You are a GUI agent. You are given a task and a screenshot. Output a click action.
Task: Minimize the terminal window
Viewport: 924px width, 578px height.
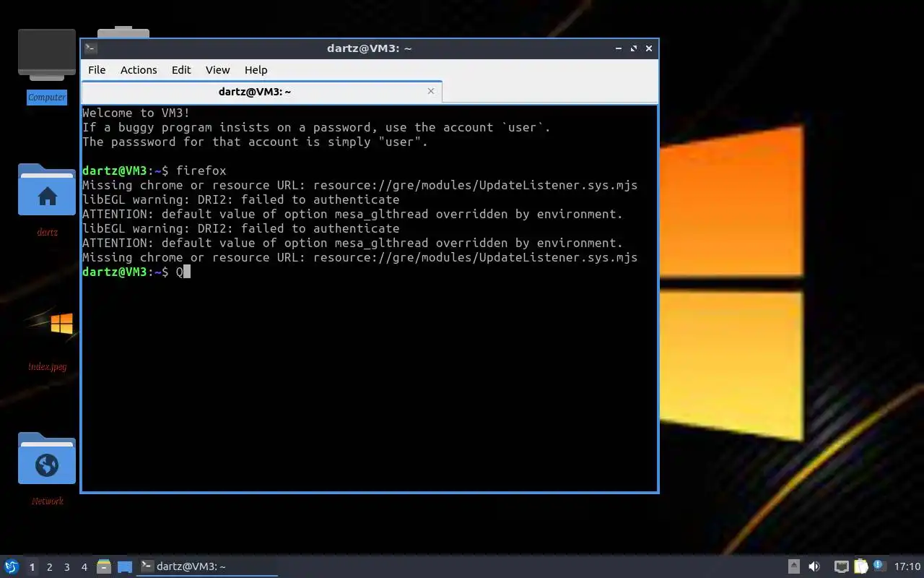point(619,48)
